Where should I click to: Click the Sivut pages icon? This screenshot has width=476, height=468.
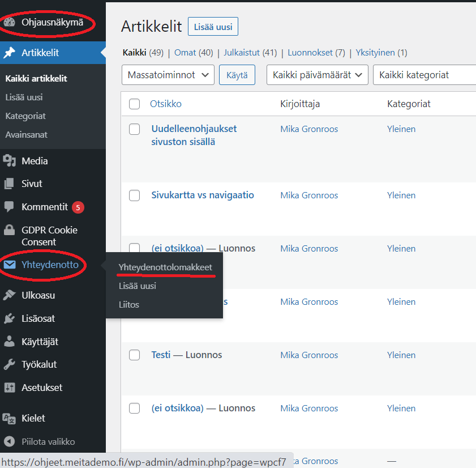[10, 184]
